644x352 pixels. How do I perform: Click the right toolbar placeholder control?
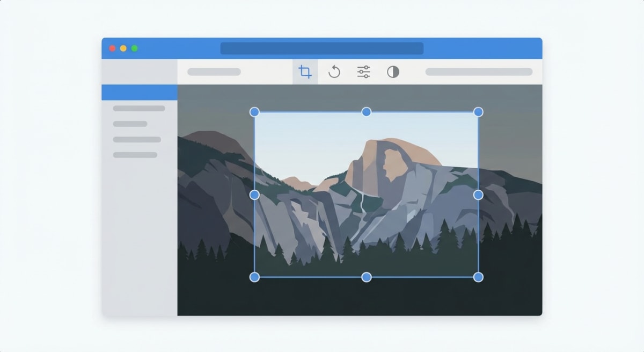coord(479,71)
